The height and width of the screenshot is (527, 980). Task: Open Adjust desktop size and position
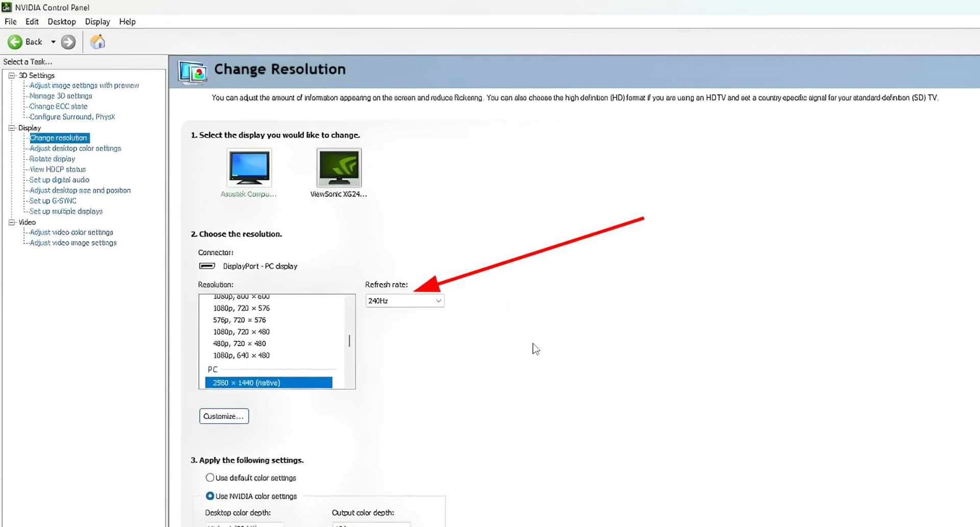point(80,190)
